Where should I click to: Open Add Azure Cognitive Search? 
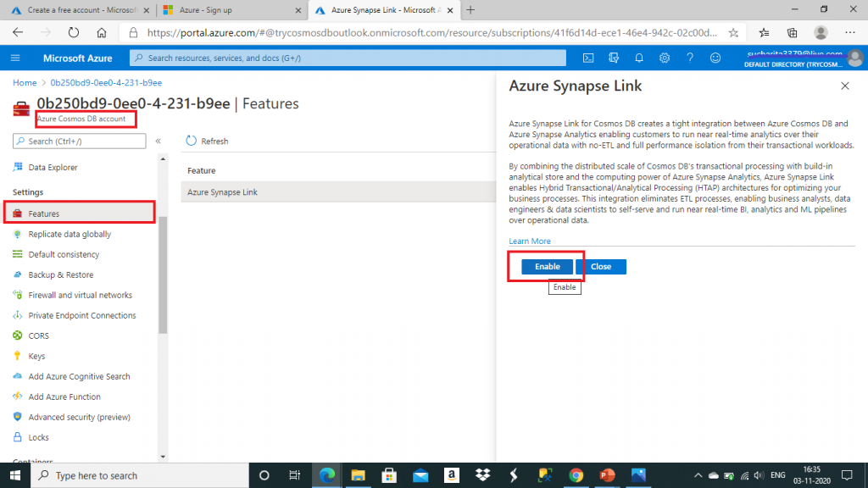pos(79,376)
